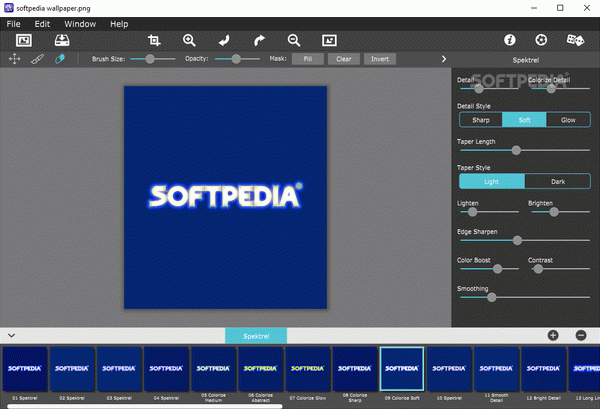600x409 pixels.
Task: Set Taper Style to Dark
Action: [x=558, y=181]
